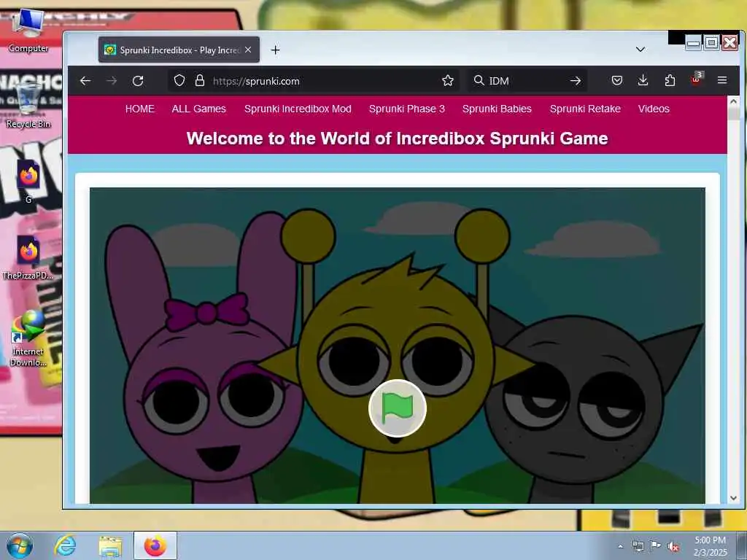Open the Sprunki Retake link

point(585,109)
